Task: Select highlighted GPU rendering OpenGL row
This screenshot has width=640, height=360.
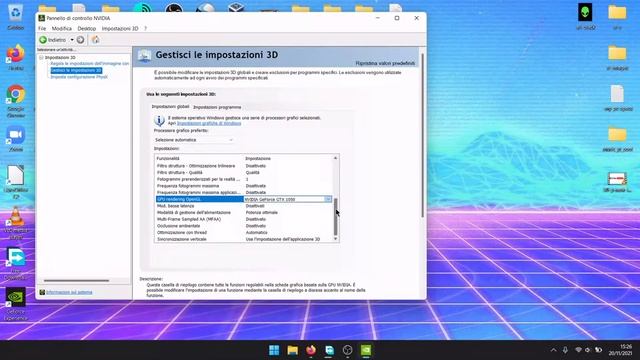Action: (x=200, y=199)
